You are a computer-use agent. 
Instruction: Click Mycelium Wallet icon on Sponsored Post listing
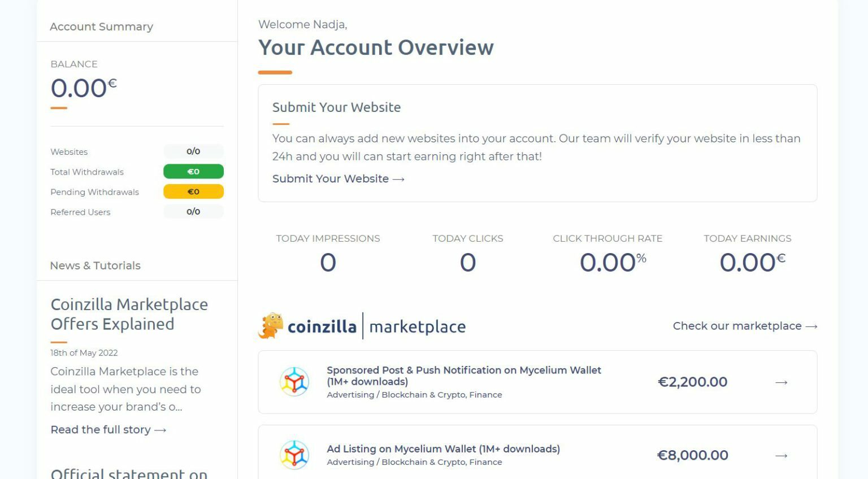tap(294, 382)
